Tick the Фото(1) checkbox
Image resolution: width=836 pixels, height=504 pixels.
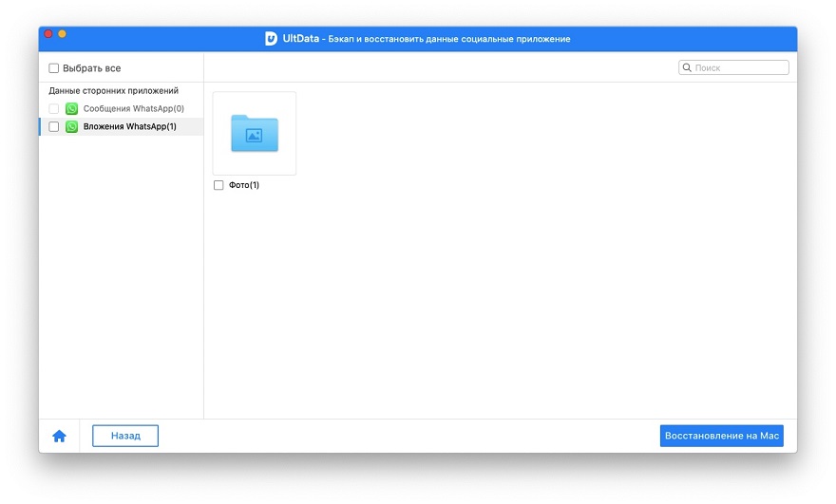(x=218, y=185)
